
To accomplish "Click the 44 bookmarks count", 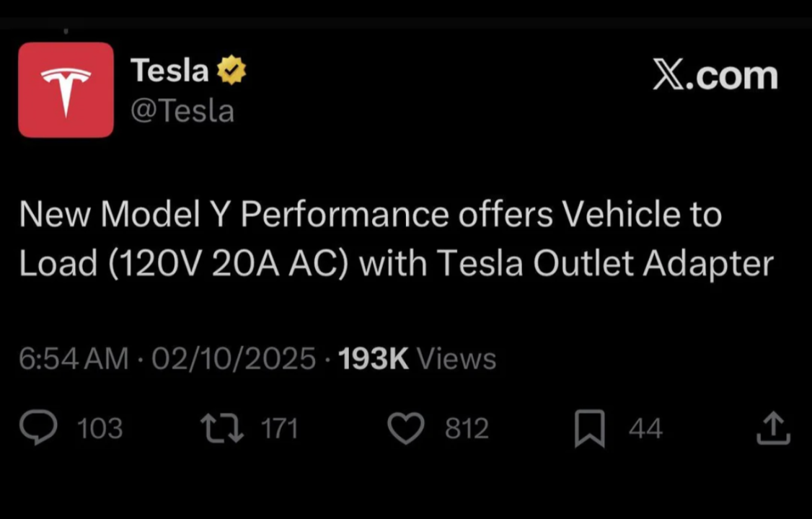I will [645, 428].
